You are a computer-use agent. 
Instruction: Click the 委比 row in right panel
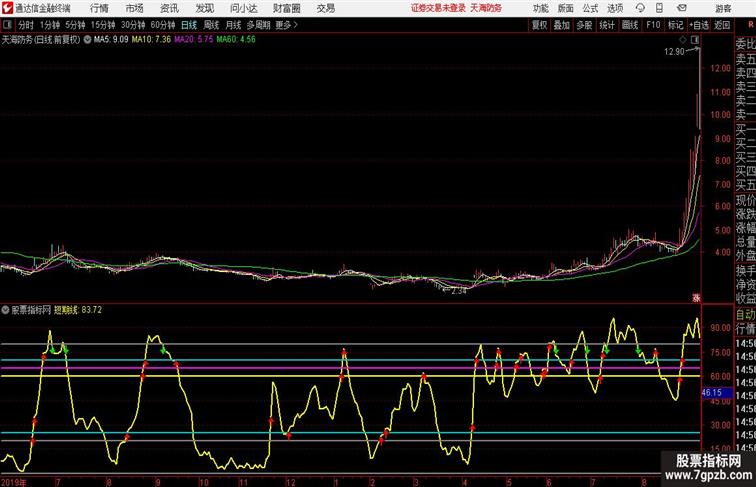tap(745, 45)
